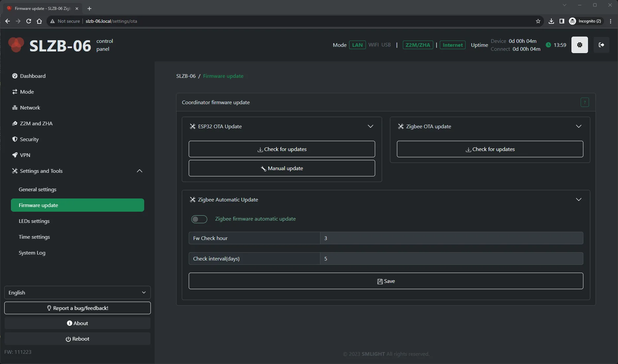Collapse Settings and Tools menu
The height and width of the screenshot is (364, 618).
coord(139,171)
